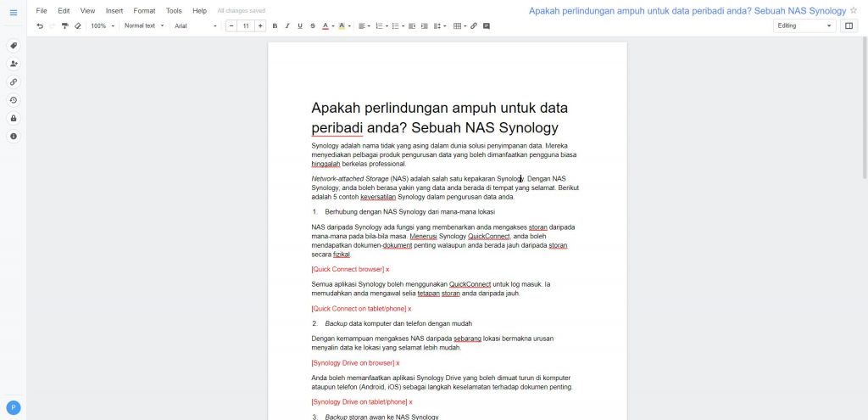Click the document title in header
868x420 pixels.
click(x=687, y=10)
